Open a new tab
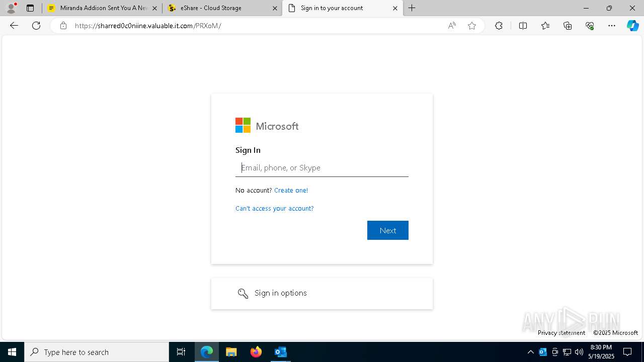This screenshot has width=644, height=362. click(412, 8)
